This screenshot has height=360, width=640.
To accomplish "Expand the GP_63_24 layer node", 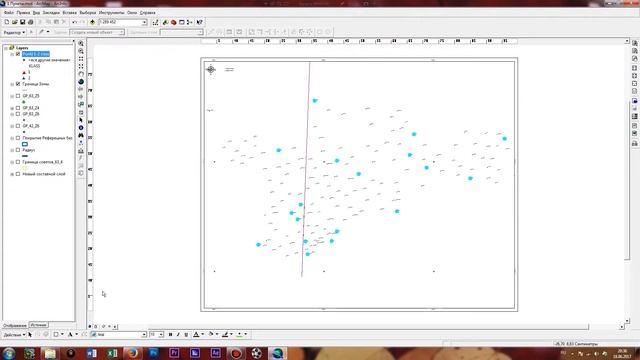I will point(12,108).
